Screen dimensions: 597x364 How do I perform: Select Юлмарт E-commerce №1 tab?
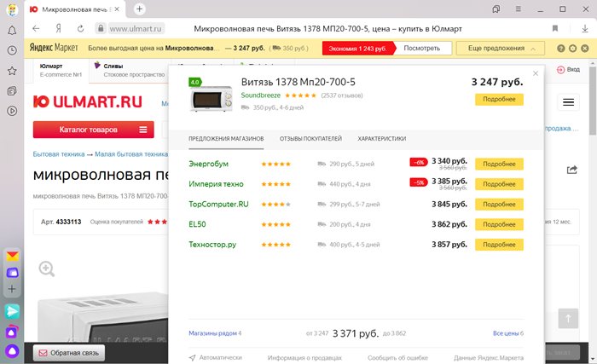pyautogui.click(x=61, y=71)
